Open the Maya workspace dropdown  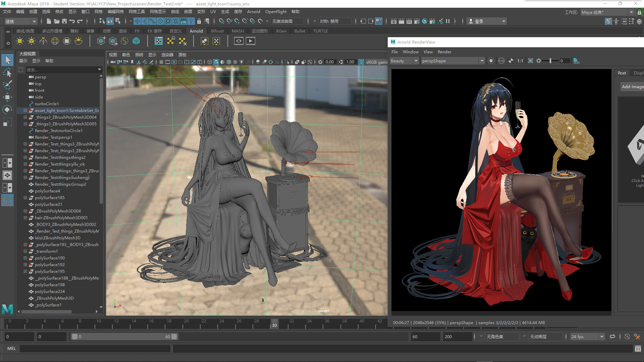tap(607, 12)
